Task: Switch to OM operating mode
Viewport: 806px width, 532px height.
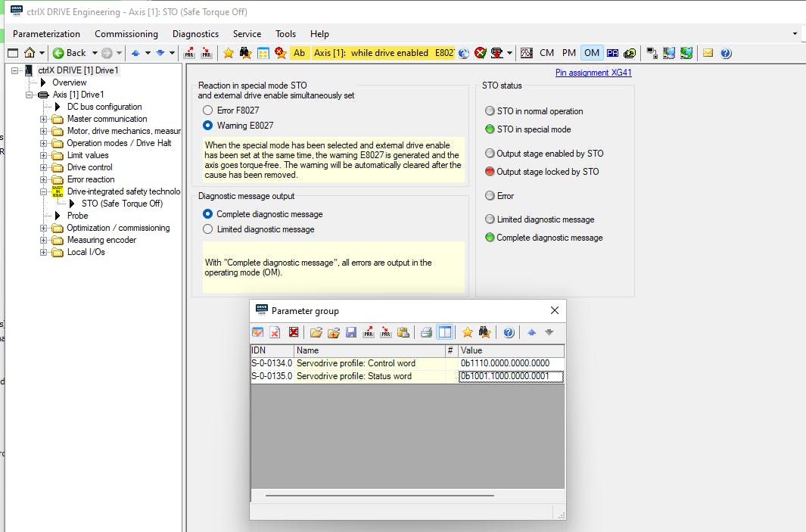Action: click(592, 53)
